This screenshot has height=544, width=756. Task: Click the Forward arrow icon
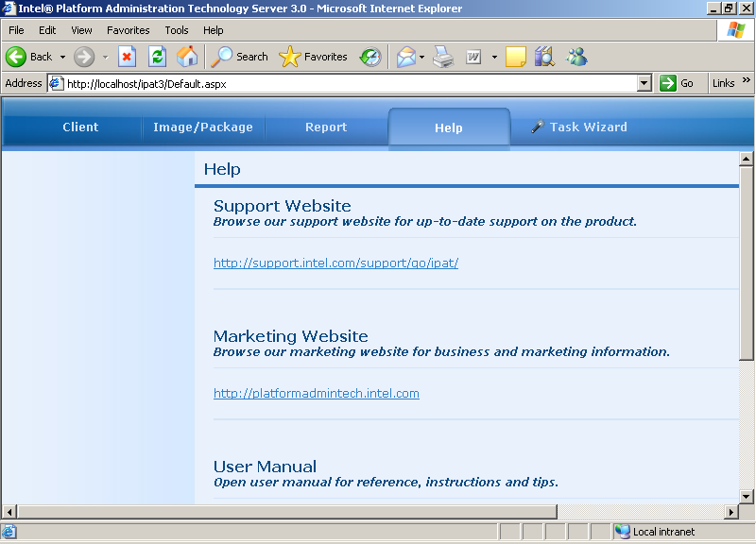point(84,57)
